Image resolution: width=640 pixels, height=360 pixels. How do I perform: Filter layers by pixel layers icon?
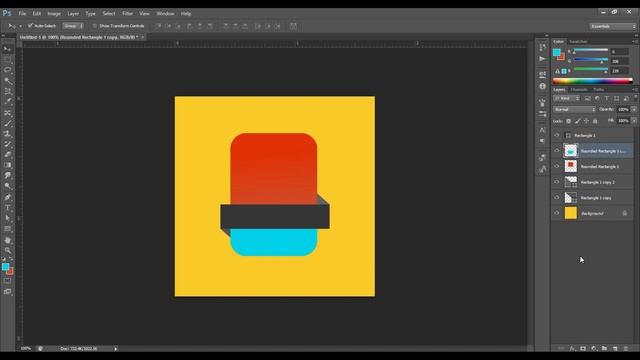[587, 98]
